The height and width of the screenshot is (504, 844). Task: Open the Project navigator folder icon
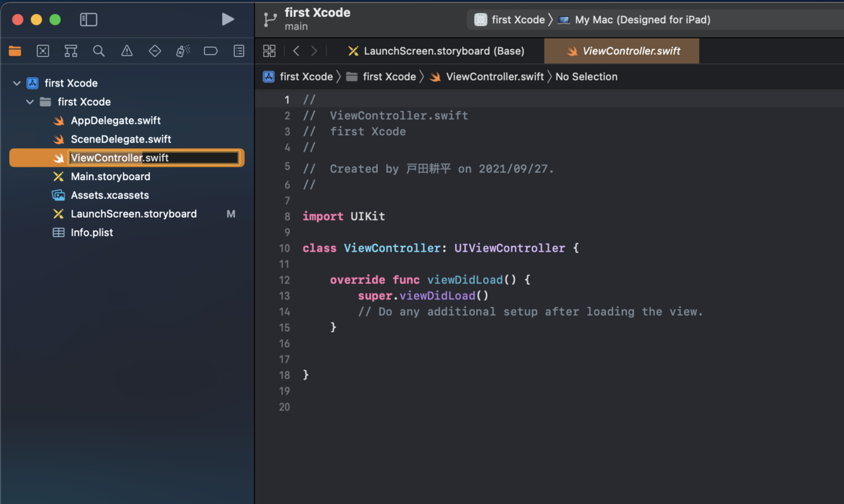click(x=15, y=51)
